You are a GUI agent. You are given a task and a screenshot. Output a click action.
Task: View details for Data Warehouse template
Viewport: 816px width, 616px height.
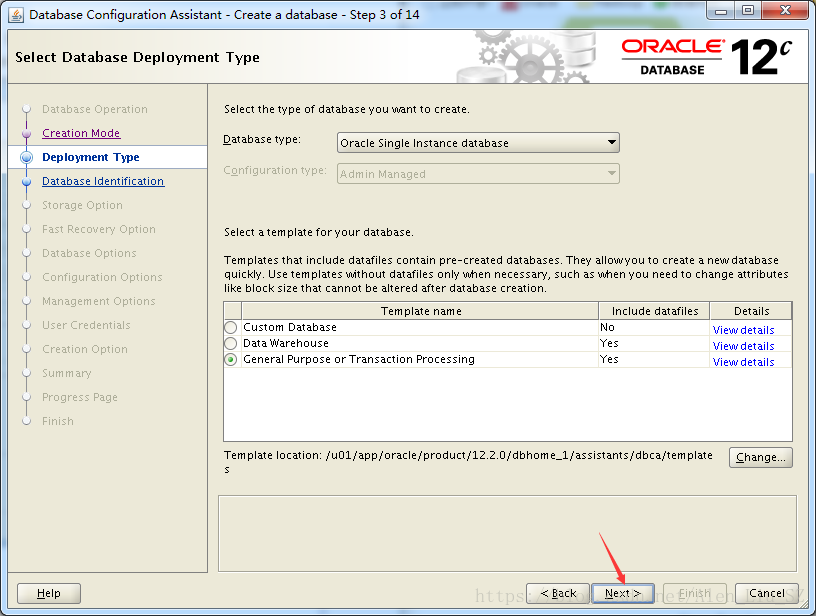tap(743, 346)
